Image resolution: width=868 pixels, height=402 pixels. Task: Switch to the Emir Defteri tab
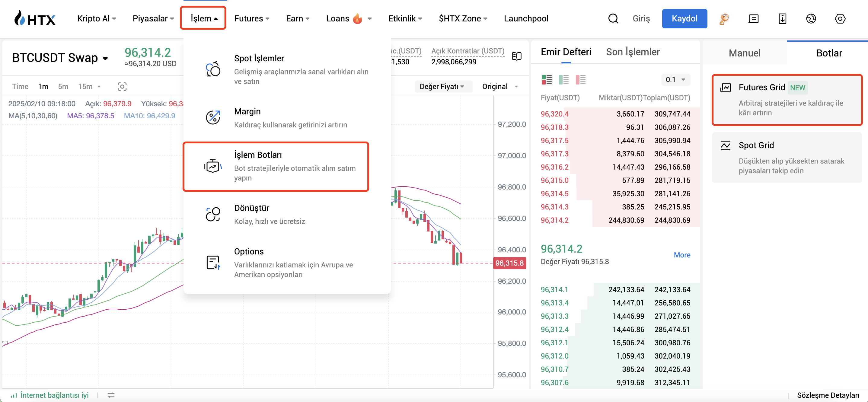tap(566, 52)
